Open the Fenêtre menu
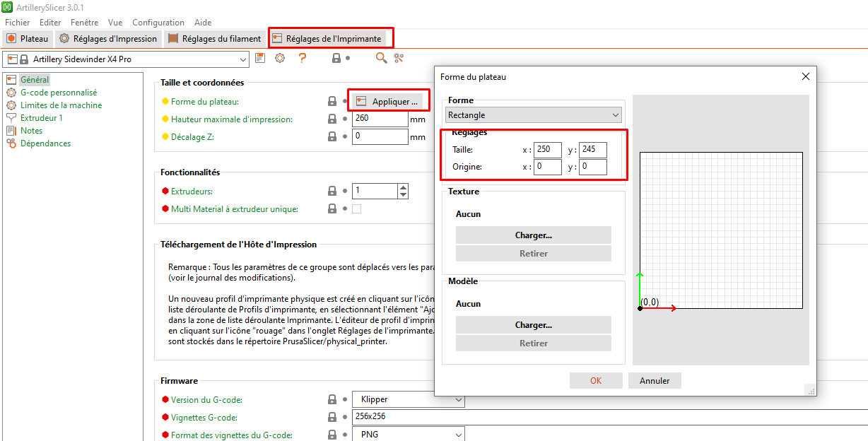The height and width of the screenshot is (441, 868). 85,23
